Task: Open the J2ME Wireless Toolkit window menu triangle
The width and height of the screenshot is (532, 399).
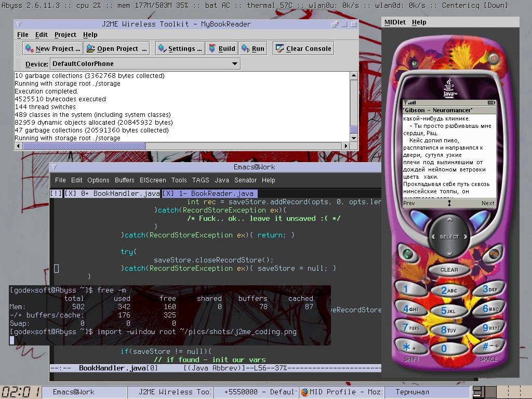Action: 19,24
